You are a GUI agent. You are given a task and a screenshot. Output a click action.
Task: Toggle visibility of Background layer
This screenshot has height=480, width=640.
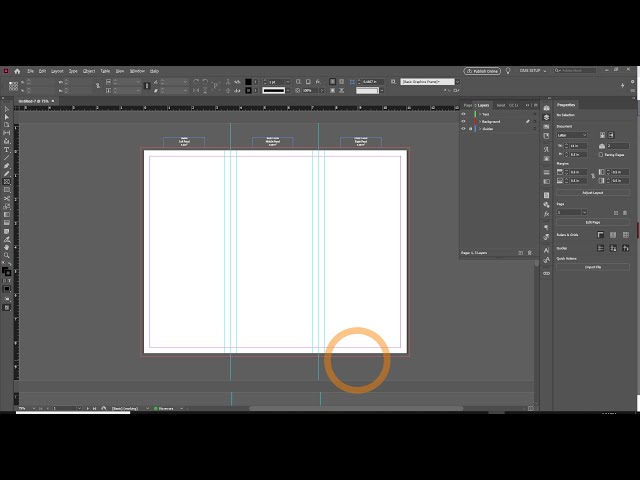[x=463, y=122]
